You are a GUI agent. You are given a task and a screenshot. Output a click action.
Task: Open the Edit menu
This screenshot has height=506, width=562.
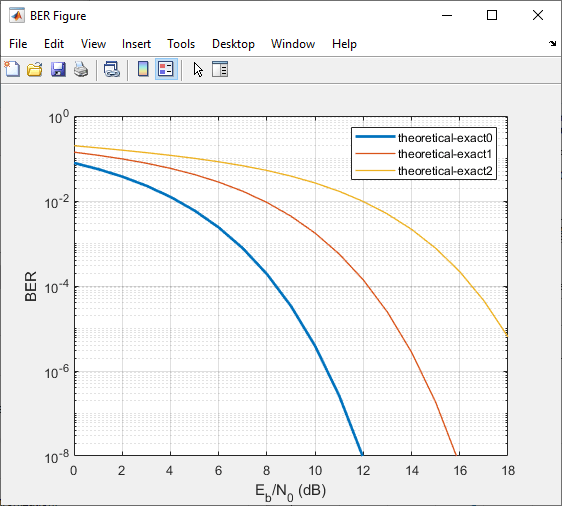pyautogui.click(x=54, y=44)
